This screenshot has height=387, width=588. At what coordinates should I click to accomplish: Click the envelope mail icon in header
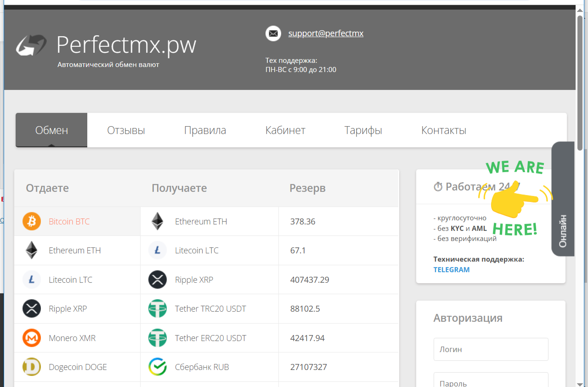[273, 34]
